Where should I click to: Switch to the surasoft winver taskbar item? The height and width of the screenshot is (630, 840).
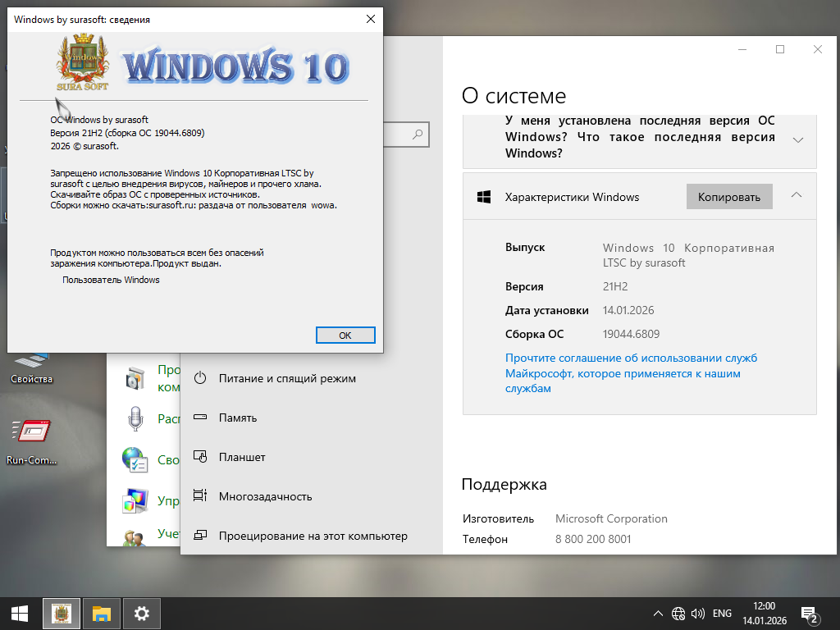pos(61,614)
